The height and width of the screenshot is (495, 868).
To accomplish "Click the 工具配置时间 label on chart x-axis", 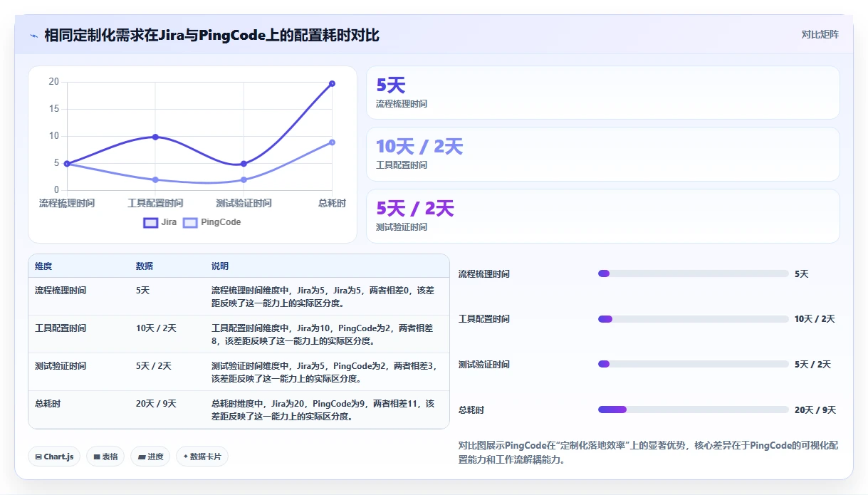I will (x=155, y=204).
